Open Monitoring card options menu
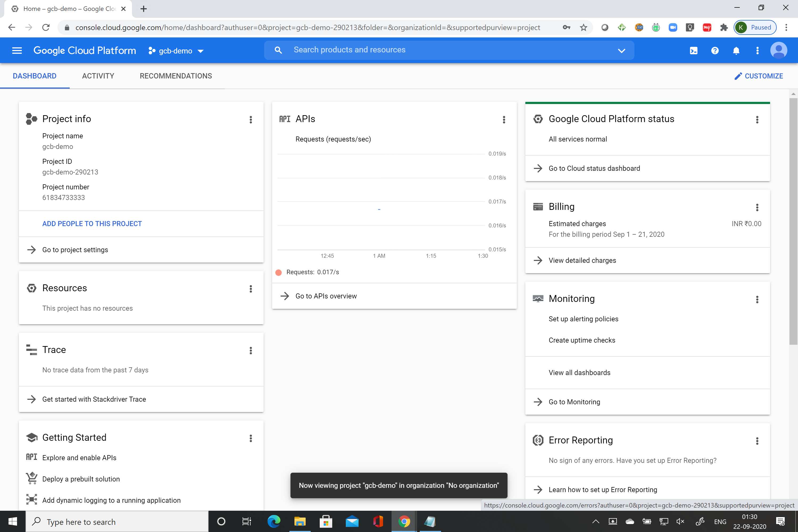The width and height of the screenshot is (798, 532). 757,299
